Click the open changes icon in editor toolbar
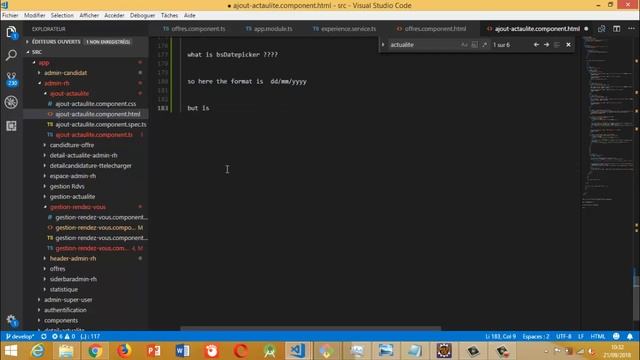The width and height of the screenshot is (640, 360). [x=601, y=29]
